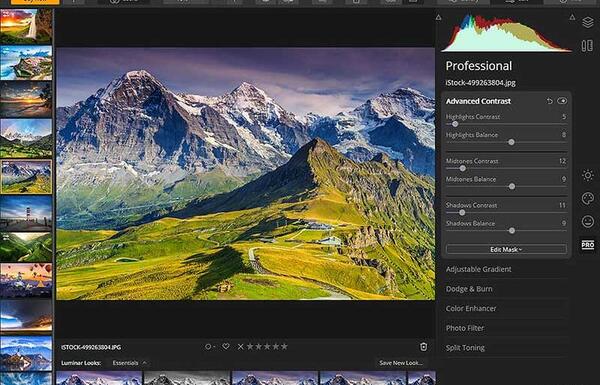The image size is (600, 385).
Task: Select winding green valley thumbnail in filmstrip
Action: pos(26,247)
